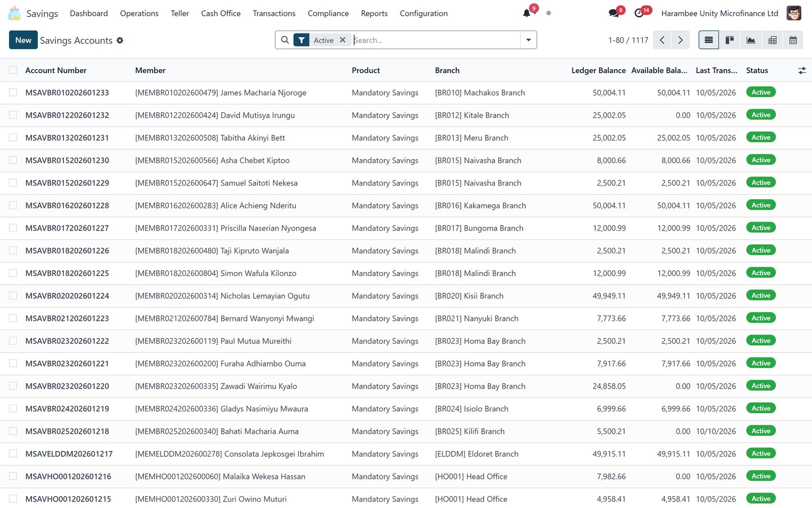Screen dimensions: 812x508
Task: Open notifications bell icon
Action: (527, 13)
